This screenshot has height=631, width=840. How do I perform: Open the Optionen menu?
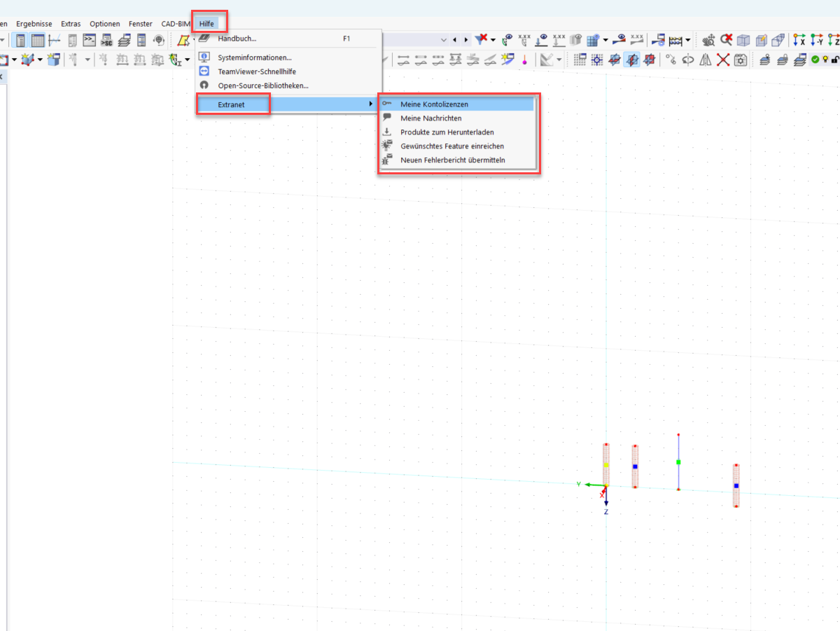pos(104,23)
